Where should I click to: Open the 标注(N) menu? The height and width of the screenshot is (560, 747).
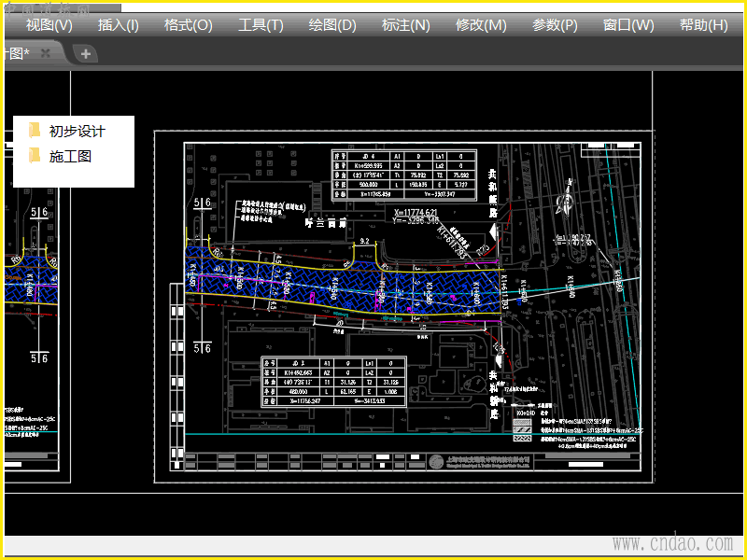(405, 25)
